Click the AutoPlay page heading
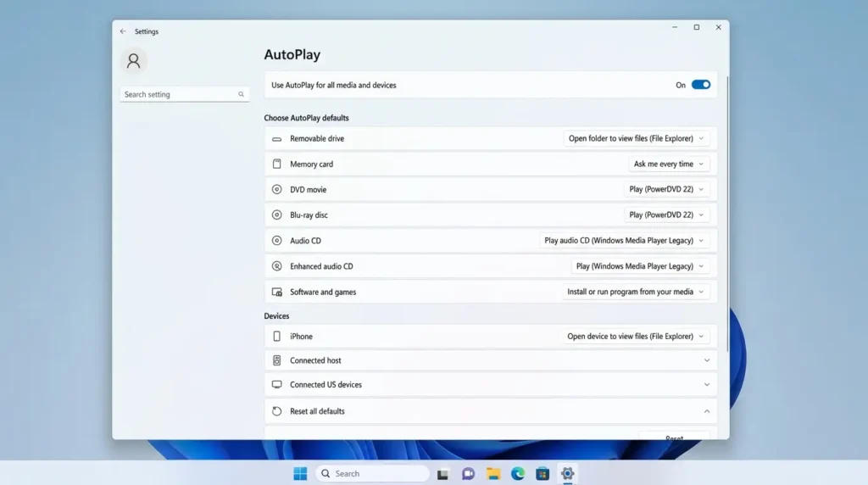Screen dimensions: 868x485 (292, 55)
